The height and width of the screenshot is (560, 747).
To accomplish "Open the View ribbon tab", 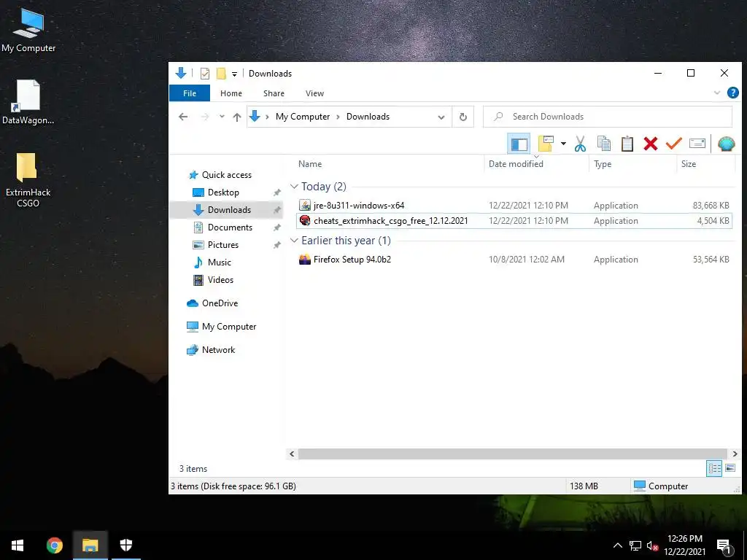I will pos(314,93).
